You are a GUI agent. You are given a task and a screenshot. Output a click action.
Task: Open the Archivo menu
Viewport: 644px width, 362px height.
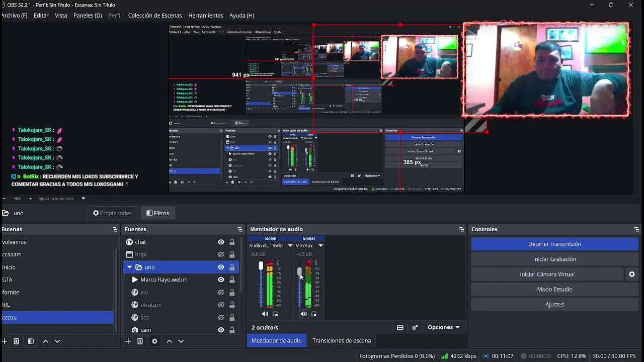tap(15, 16)
